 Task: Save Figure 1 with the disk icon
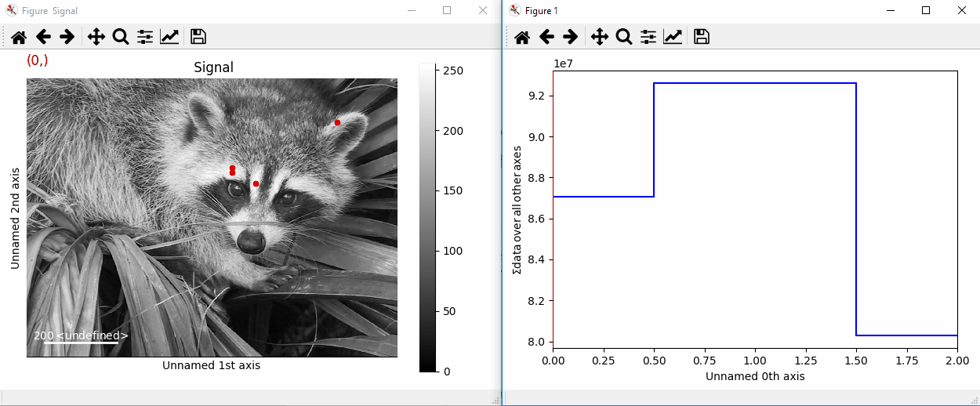pos(702,37)
